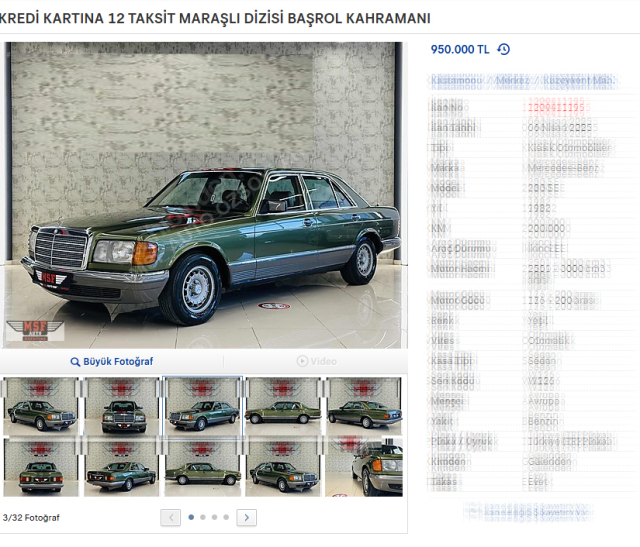
Task: Select the second gallery page dot
Action: point(203,517)
